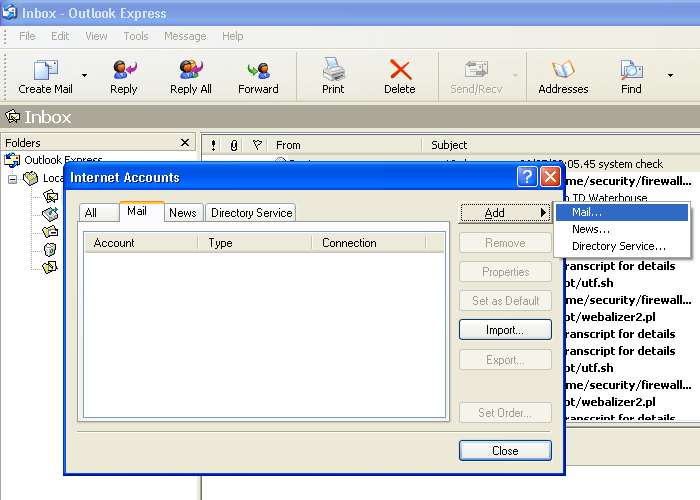Viewport: 700px width, 500px height.
Task: Open the Help menu
Action: [233, 36]
